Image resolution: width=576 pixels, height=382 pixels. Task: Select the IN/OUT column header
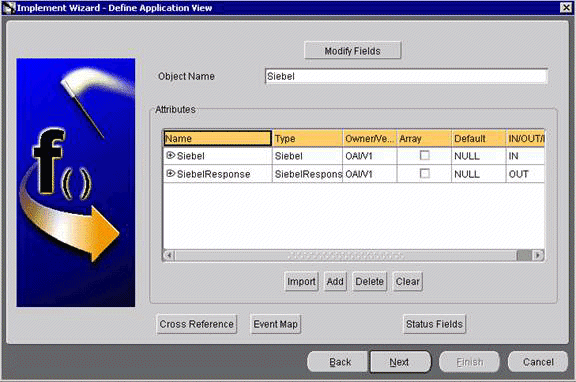[x=525, y=138]
